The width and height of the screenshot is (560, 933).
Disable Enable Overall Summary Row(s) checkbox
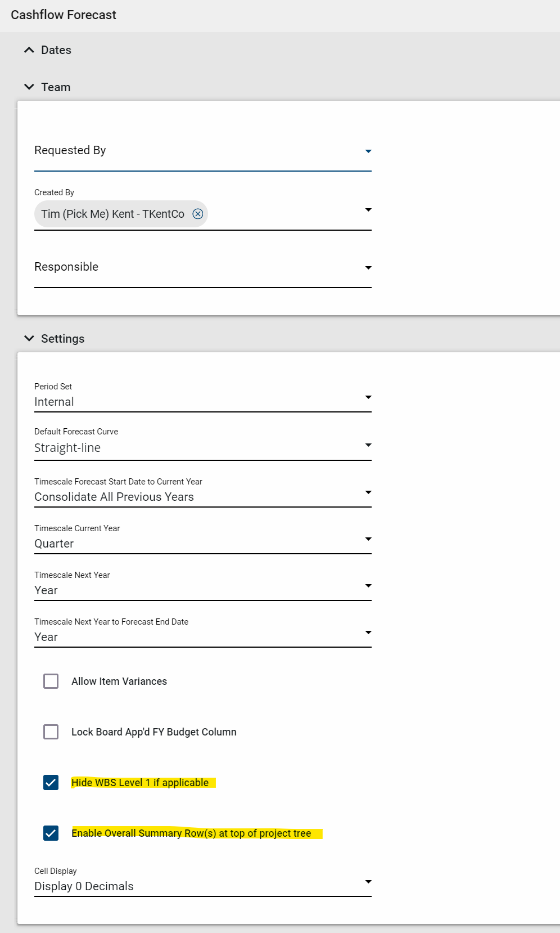[51, 833]
